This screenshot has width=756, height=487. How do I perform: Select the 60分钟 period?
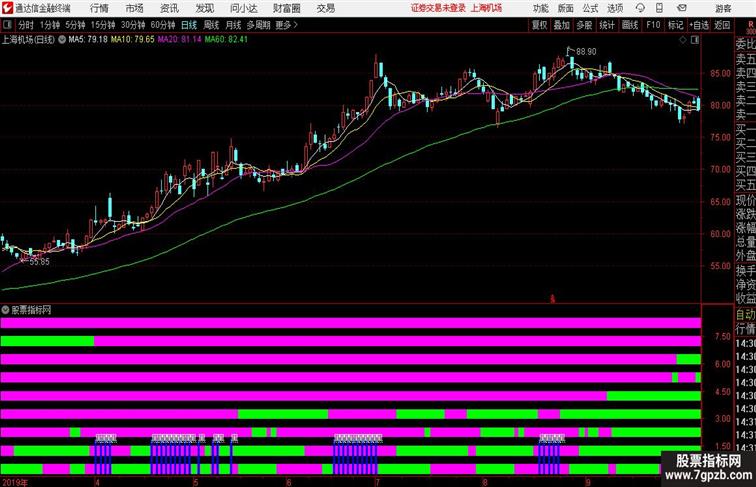pos(162,25)
